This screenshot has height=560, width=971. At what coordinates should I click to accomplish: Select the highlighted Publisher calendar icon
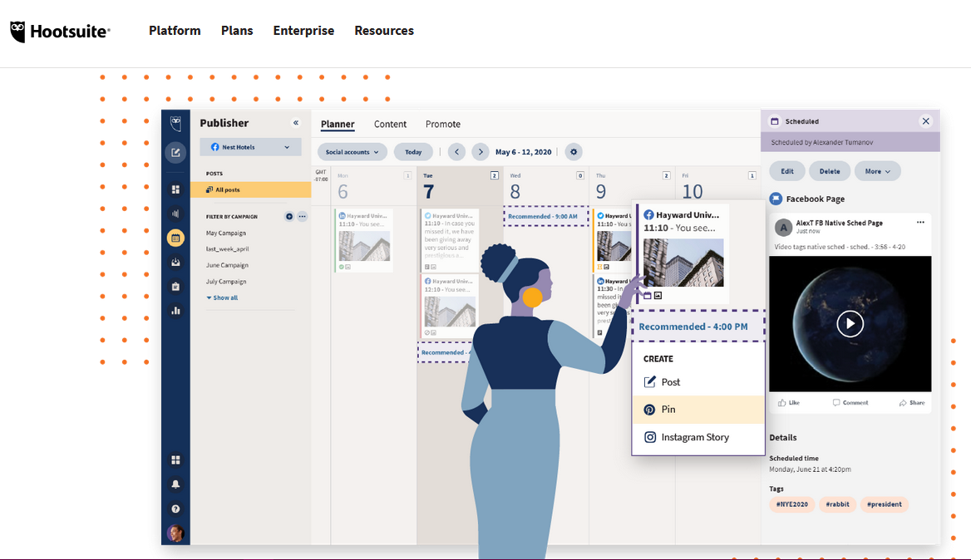pyautogui.click(x=176, y=238)
